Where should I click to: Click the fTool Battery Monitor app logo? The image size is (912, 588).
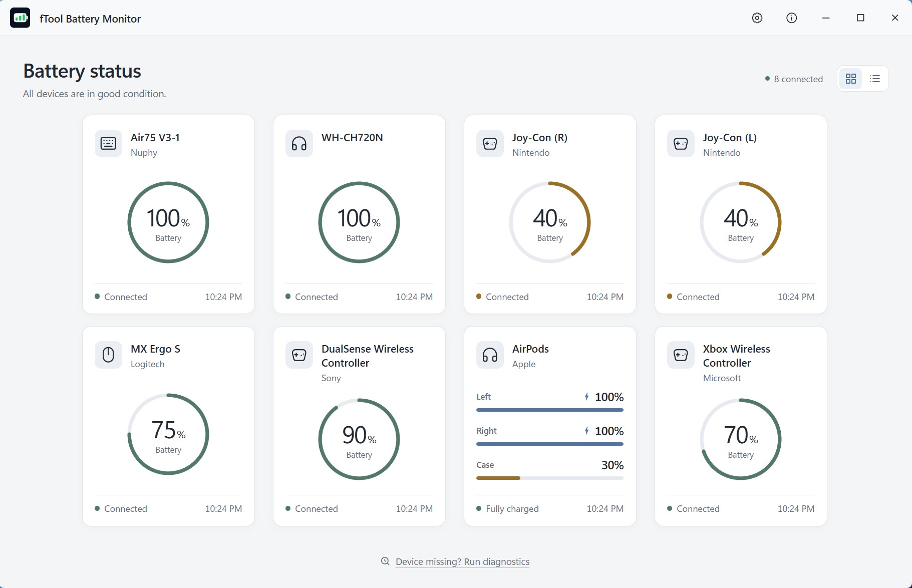[20, 18]
